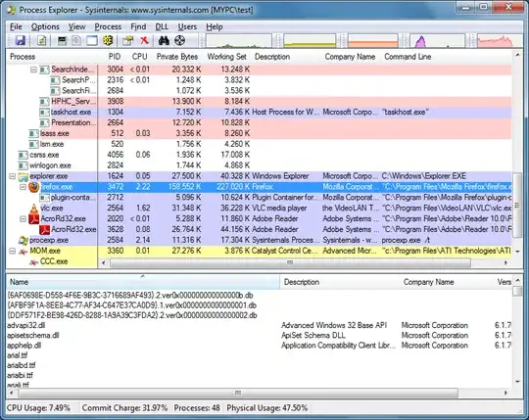
Task: Select the lsm.exe process row
Action: point(259,144)
